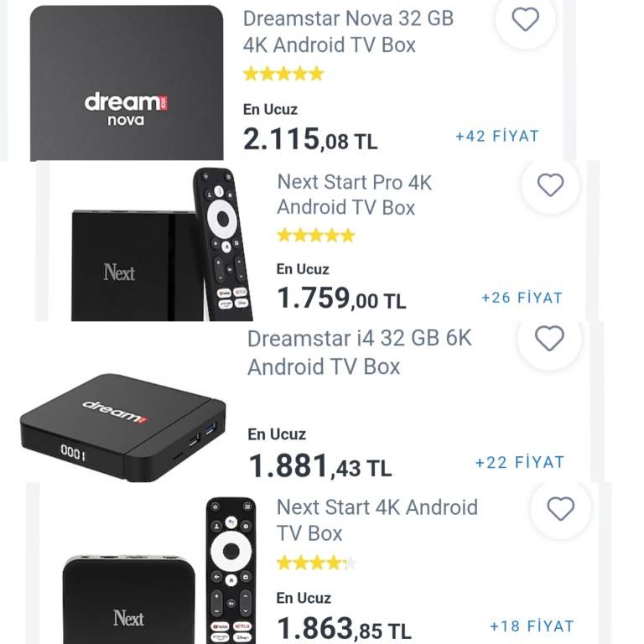Tap heart icon for Dreamstar i4

pos(549,339)
